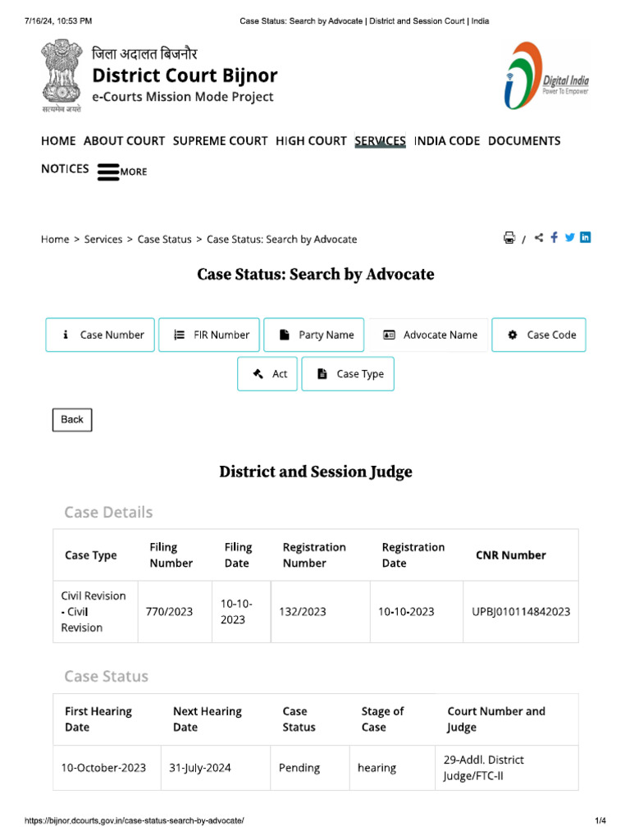The height and width of the screenshot is (840, 630).
Task: Select the FIR Number search tab
Action: pos(209,335)
